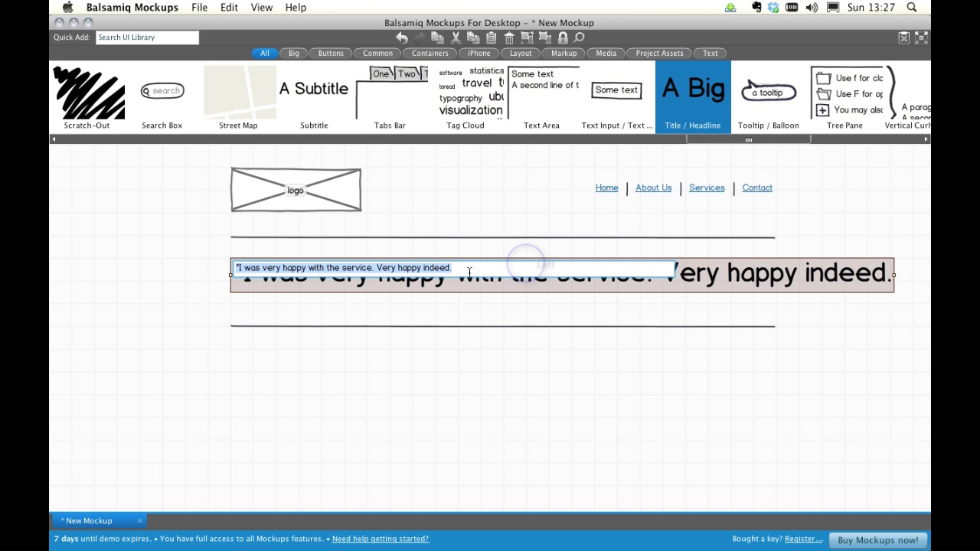Open the File menu
The height and width of the screenshot is (551, 980).
(199, 7)
